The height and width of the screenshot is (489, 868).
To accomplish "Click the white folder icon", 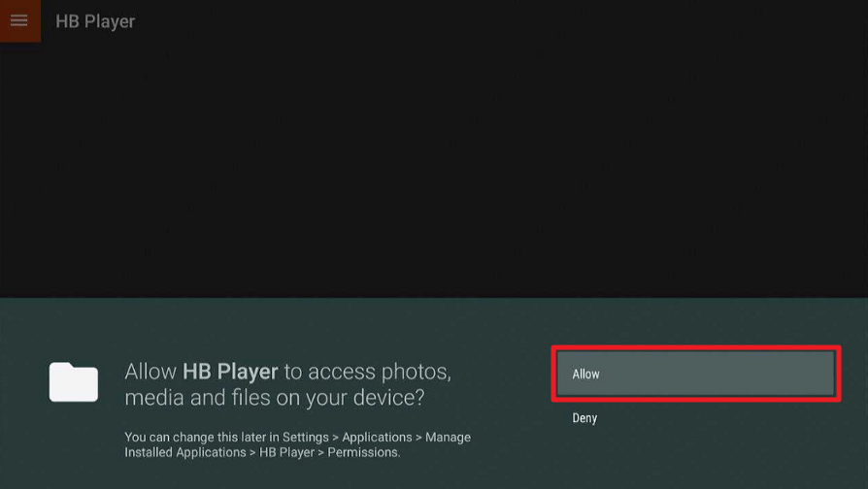I will 74,382.
